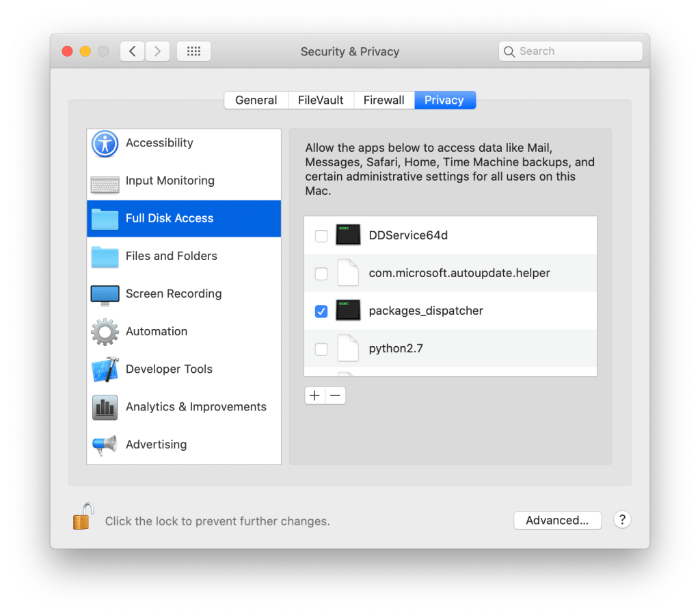
Task: Open the Advanced... settings button
Action: [557, 521]
